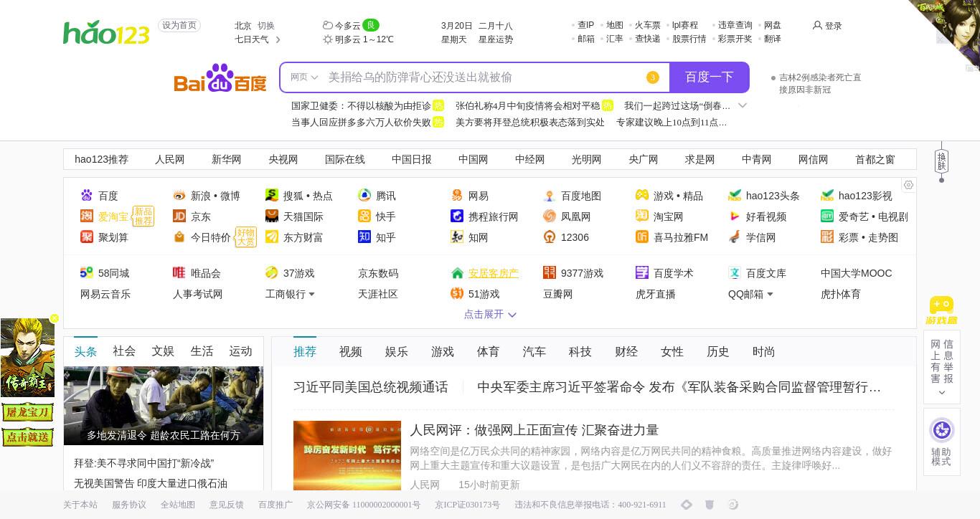Open the hao123 logo homepage
Screen dimensions: 980x519
[x=106, y=32]
